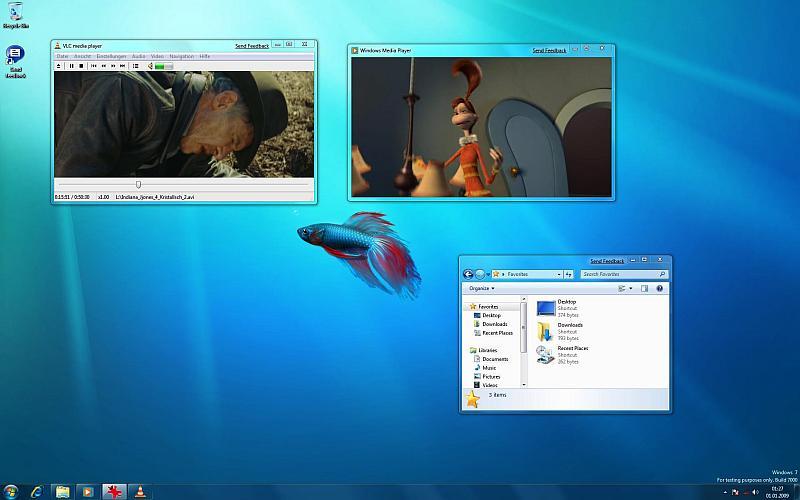Select Music under Libraries in navigation pane
The height and width of the screenshot is (500, 800).
(489, 368)
